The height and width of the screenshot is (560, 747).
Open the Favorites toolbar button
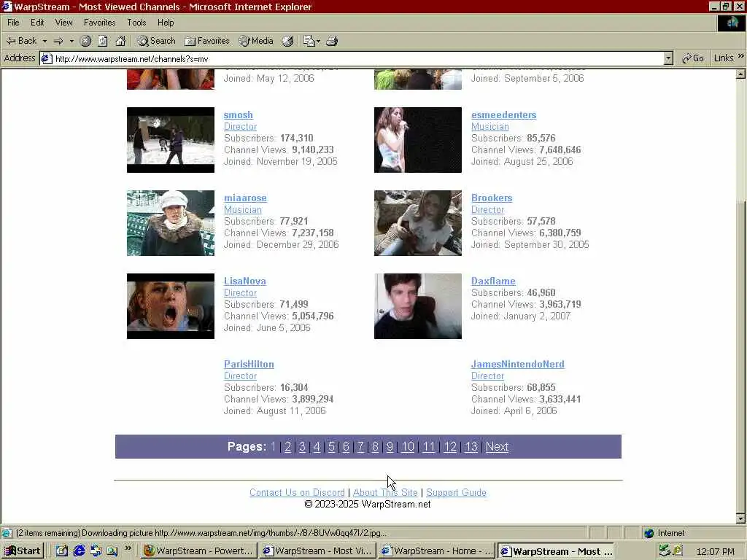(x=207, y=41)
